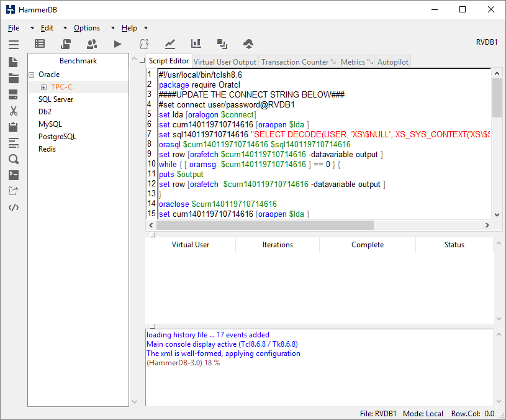Click the RVDB1 label at top right
The image size is (506, 420).
click(x=487, y=42)
